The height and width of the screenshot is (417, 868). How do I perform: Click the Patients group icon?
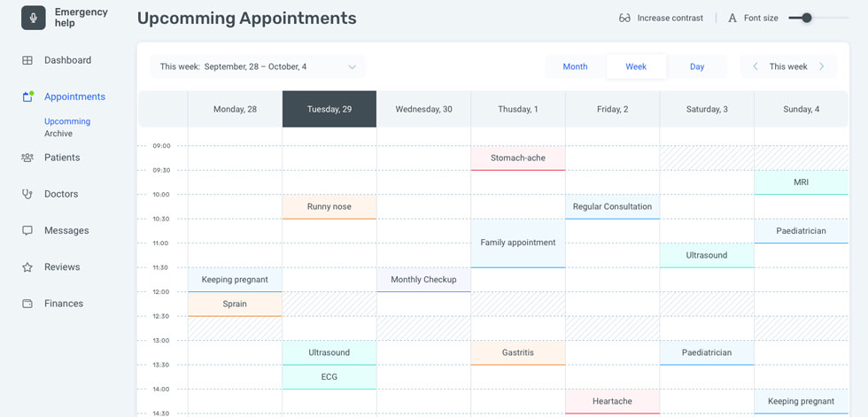27,158
